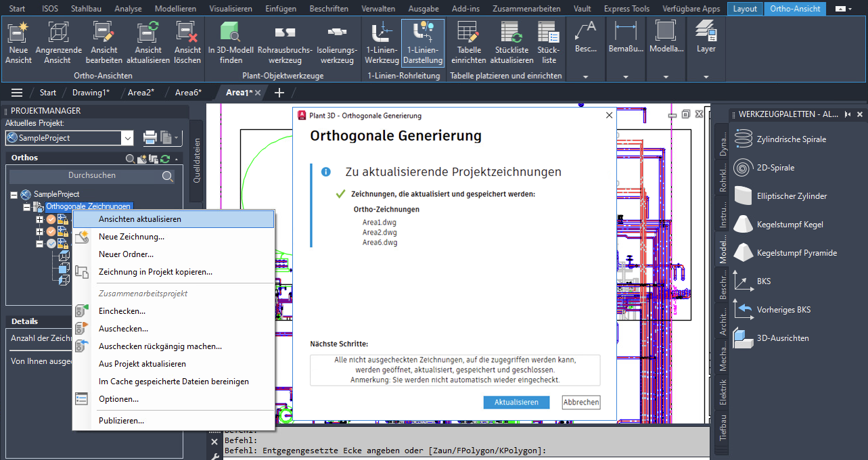Open the Modellansicht panel dropdown

point(666,76)
